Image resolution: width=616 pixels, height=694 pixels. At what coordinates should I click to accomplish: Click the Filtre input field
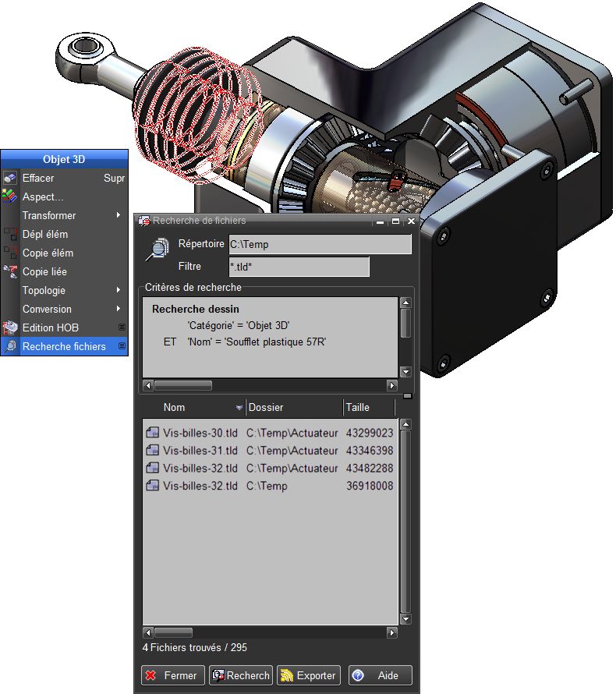point(299,267)
